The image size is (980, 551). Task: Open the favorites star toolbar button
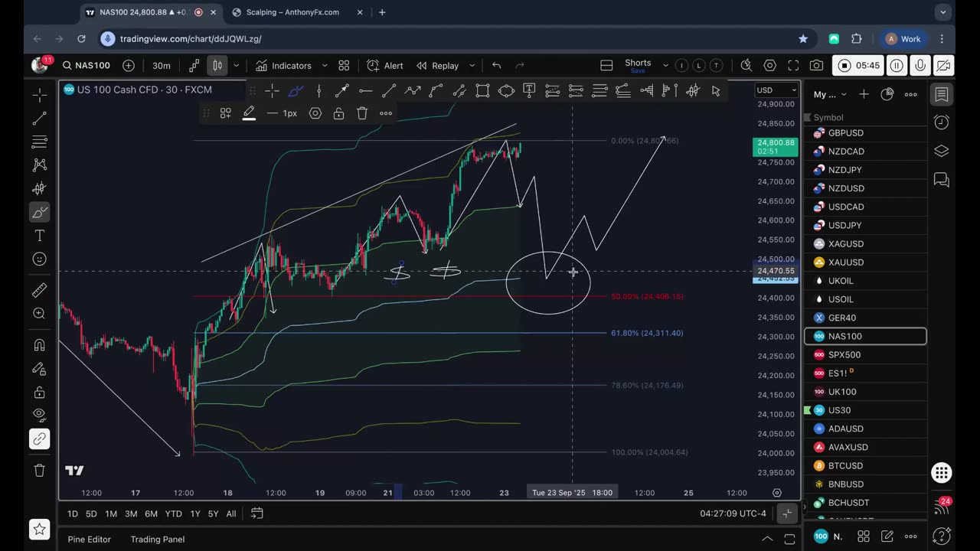[40, 529]
